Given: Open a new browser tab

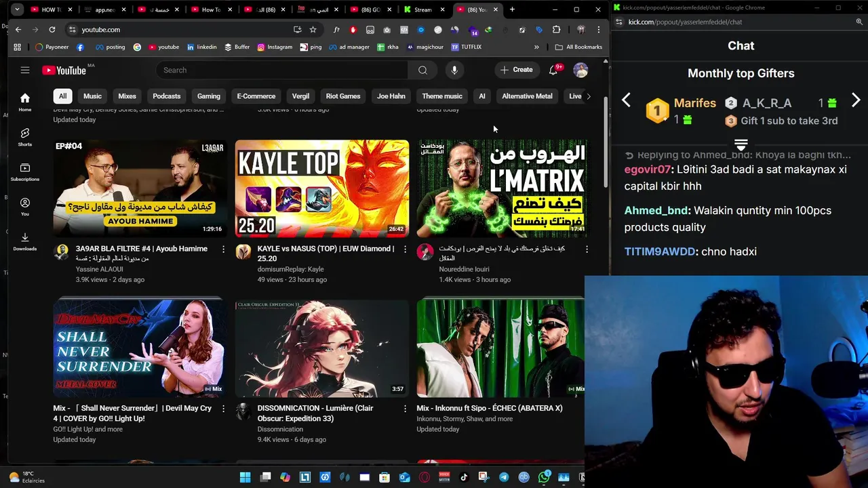Looking at the screenshot, I should point(512,9).
